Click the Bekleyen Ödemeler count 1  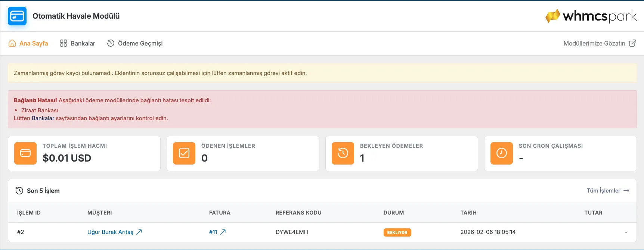[x=362, y=158]
